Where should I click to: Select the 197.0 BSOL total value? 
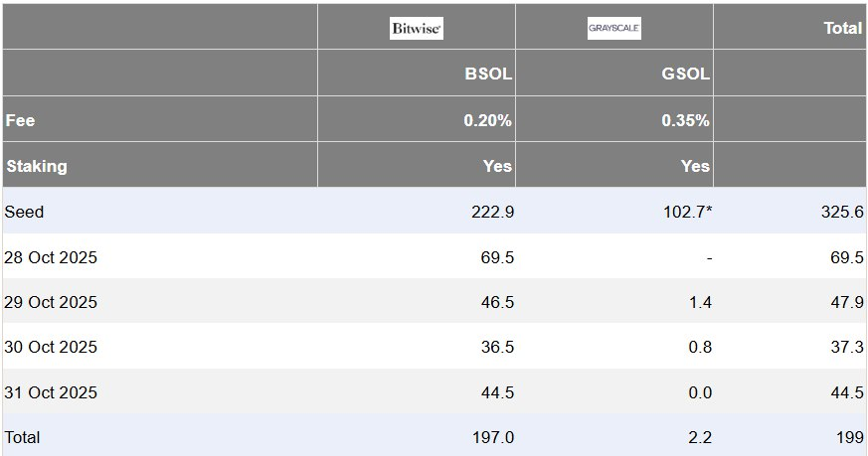[492, 437]
